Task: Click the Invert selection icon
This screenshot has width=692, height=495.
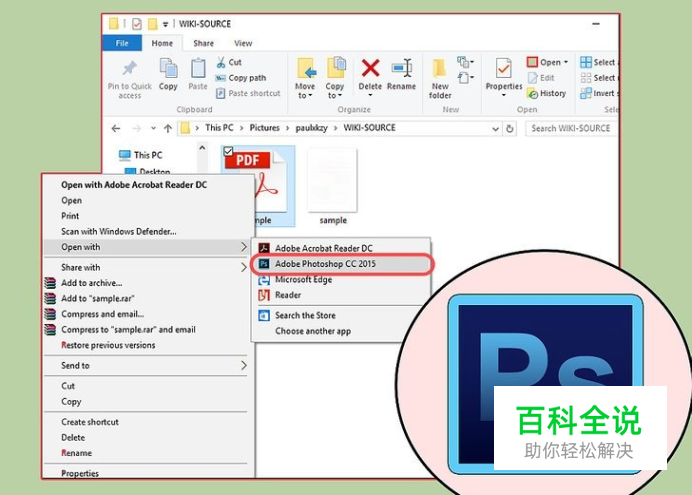Action: 586,94
